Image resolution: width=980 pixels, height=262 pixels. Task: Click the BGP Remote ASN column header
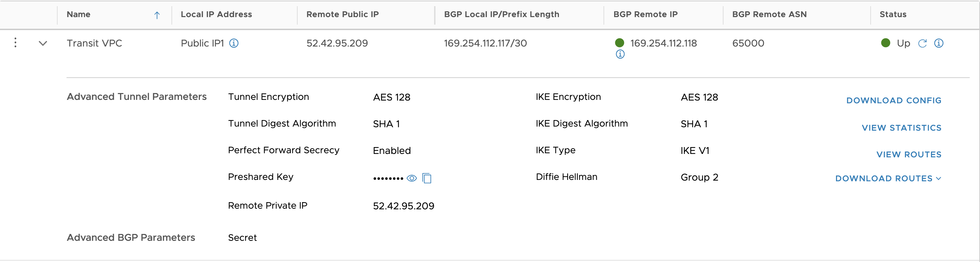[x=769, y=14]
